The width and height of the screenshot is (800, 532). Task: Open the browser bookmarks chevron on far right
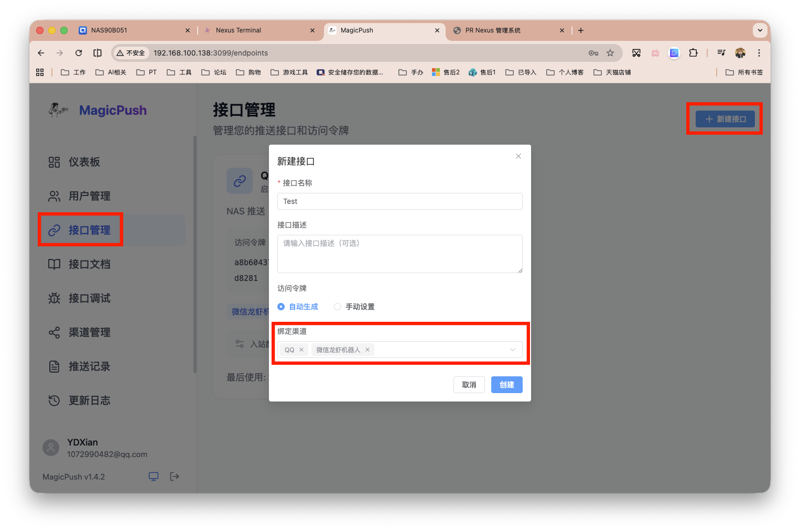click(x=760, y=30)
